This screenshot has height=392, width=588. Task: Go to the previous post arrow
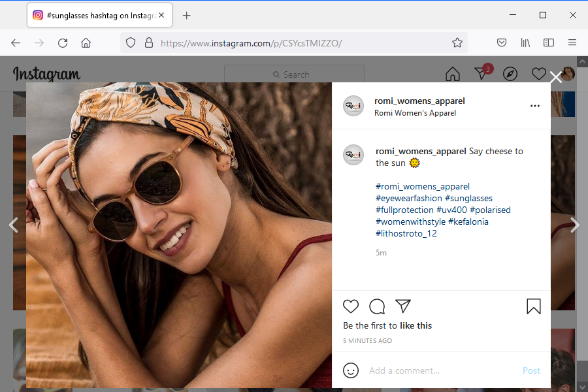click(13, 225)
